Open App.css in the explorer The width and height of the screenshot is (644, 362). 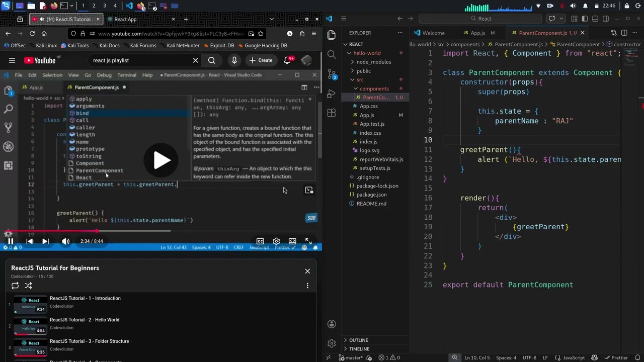tap(369, 106)
